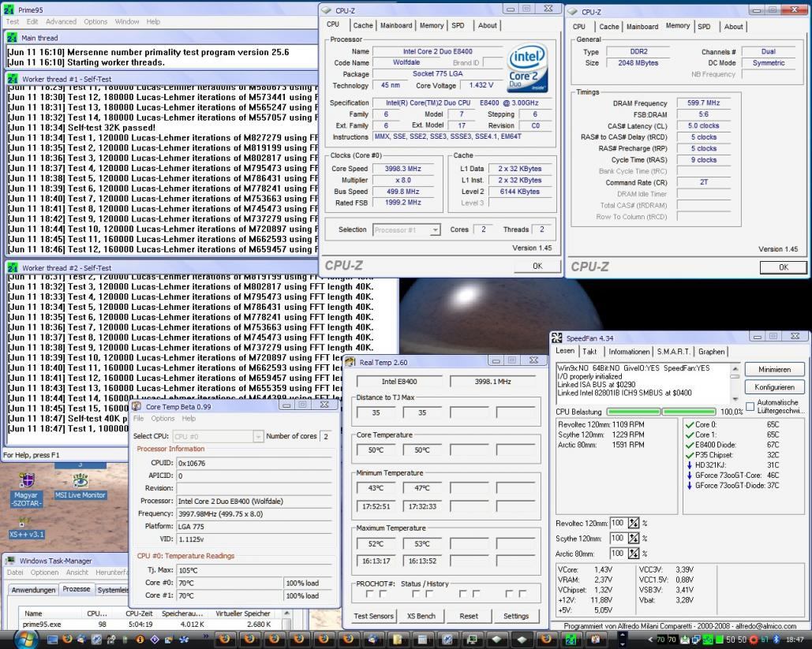Show hidden tray icons using the arrow
This screenshot has height=649, width=812.
650,640
